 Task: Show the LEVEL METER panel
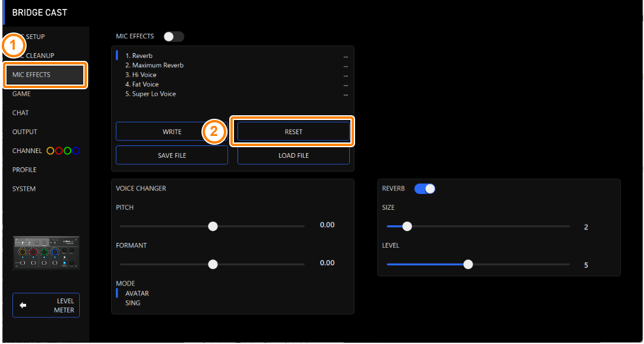coord(46,306)
